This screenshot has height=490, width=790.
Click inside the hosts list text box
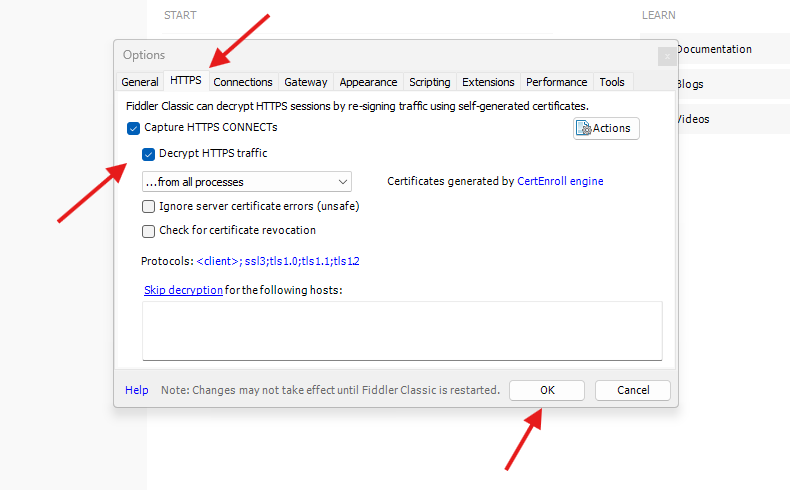tap(401, 330)
